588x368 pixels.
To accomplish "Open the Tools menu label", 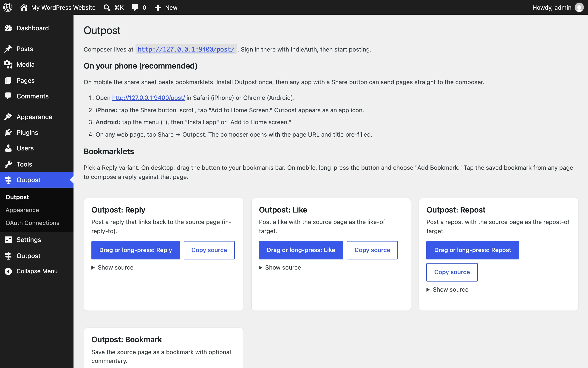I will pos(24,164).
